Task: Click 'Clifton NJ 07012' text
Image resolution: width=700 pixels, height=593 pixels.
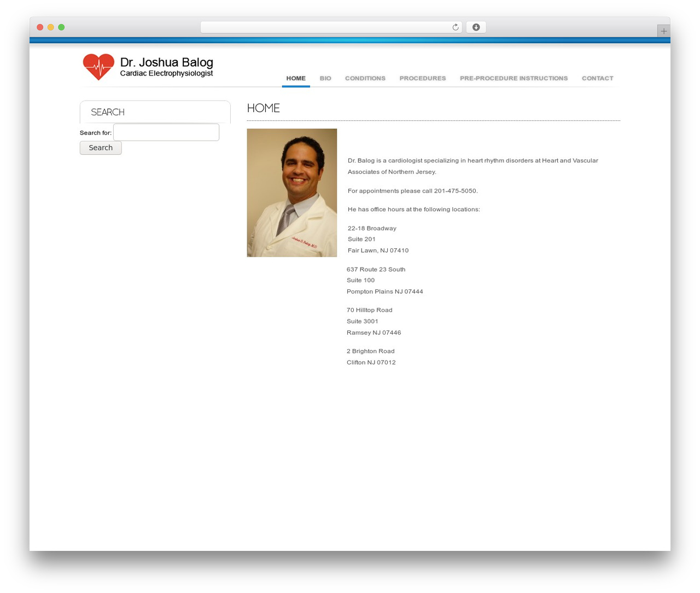Action: click(371, 363)
